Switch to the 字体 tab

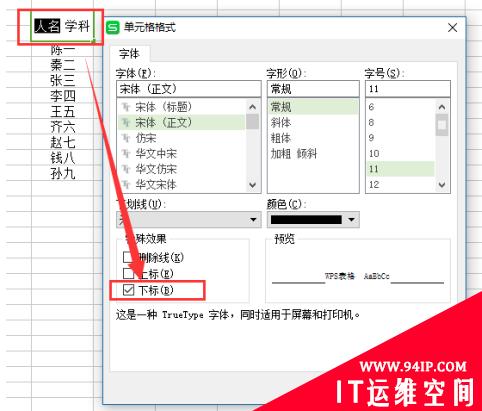(130, 54)
